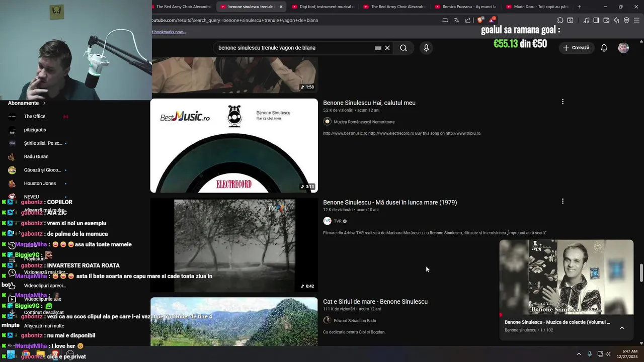
Task: Open piticigratis subscription
Action: click(x=35, y=130)
